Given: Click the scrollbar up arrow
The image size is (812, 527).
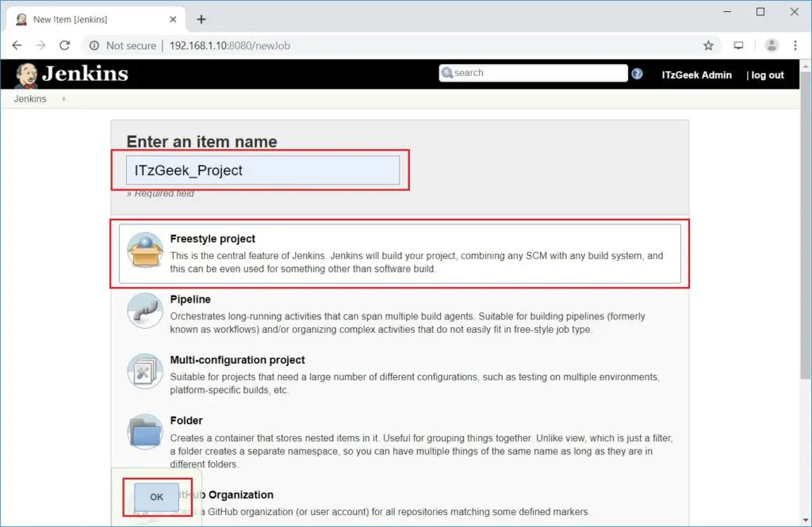Looking at the screenshot, I should pos(806,66).
